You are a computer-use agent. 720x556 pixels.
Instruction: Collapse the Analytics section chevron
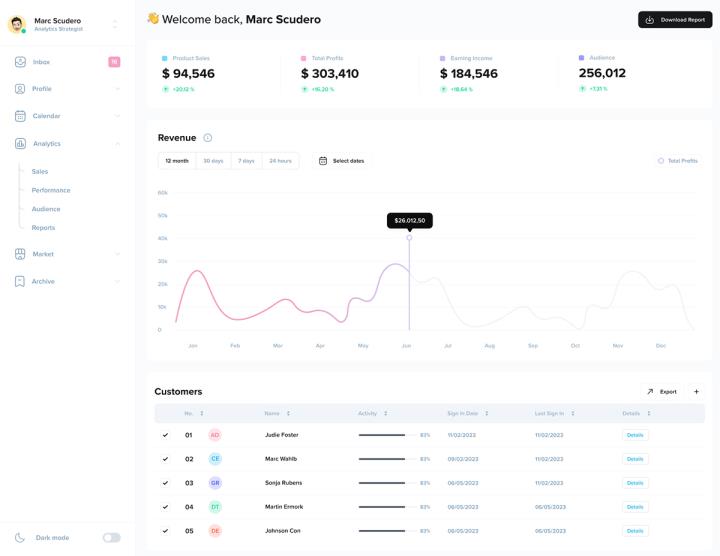coord(117,144)
